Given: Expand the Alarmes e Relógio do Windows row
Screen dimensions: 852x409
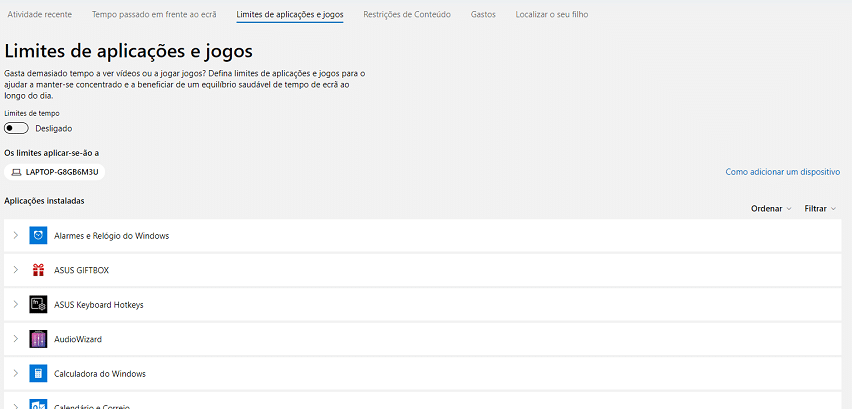Looking at the screenshot, I should pyautogui.click(x=16, y=236).
